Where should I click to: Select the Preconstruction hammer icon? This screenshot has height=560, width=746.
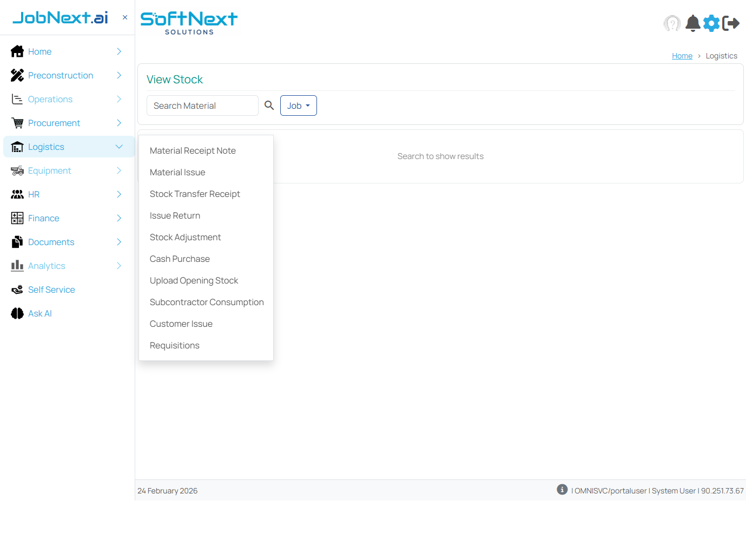[17, 75]
